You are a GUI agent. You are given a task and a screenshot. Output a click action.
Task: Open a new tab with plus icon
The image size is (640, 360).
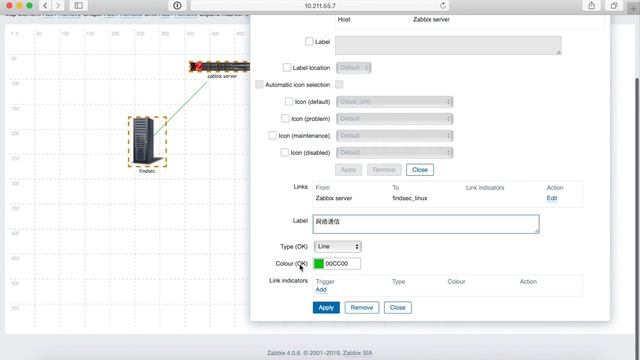633,8
